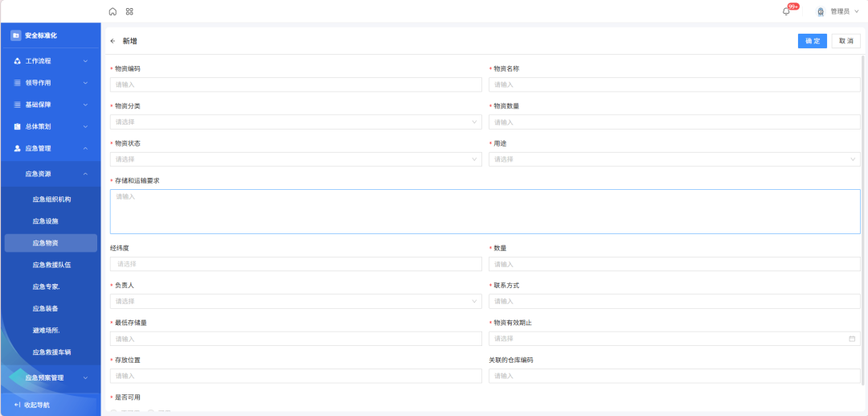Viewport: 868px width, 416px height.
Task: Open 负责人 dropdown
Action: click(296, 301)
